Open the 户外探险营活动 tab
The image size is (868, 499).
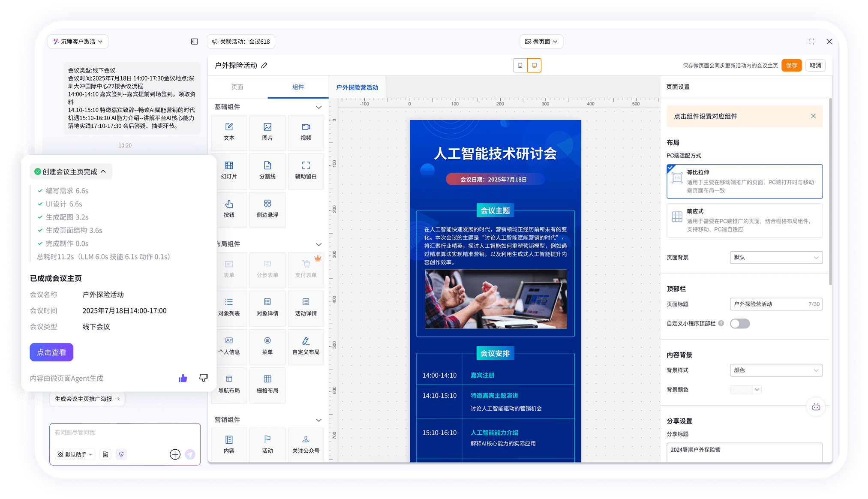point(357,87)
